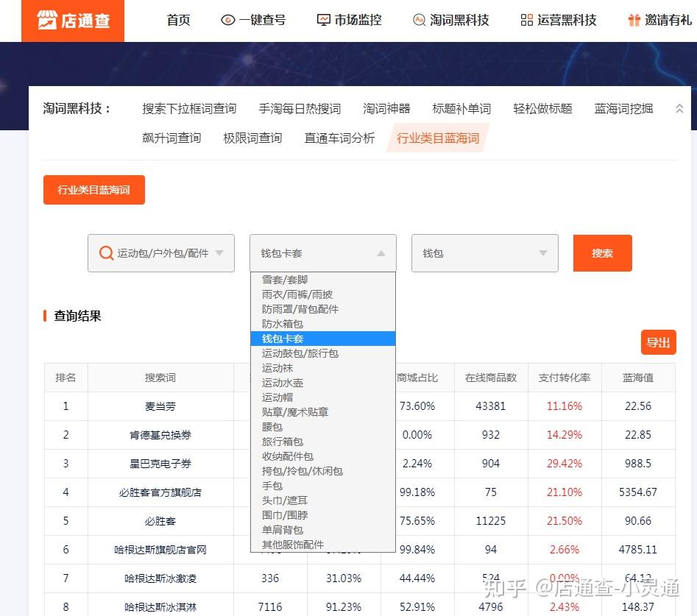Image resolution: width=697 pixels, height=616 pixels.
Task: Close the 钱包卡套 dropdown via its arrow
Action: (x=381, y=253)
